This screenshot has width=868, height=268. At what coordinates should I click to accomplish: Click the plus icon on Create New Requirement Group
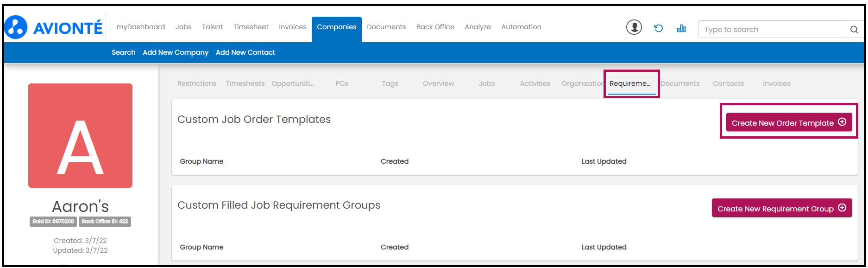[842, 208]
